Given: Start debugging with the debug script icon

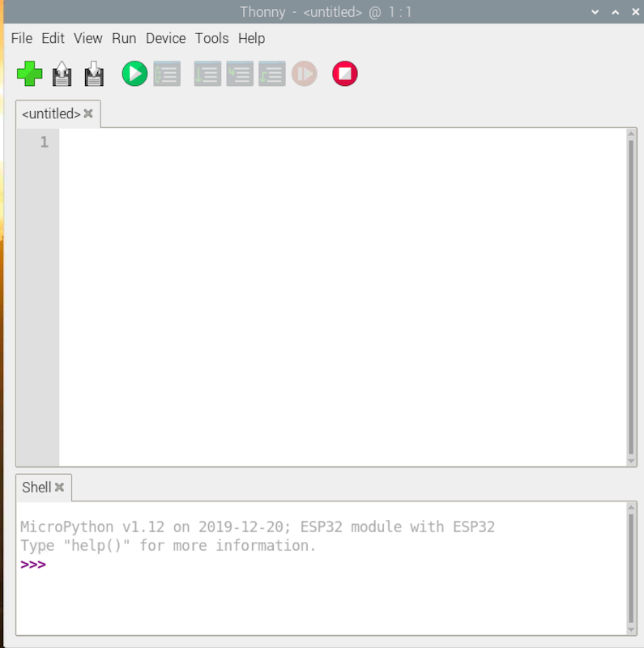Looking at the screenshot, I should point(167,74).
